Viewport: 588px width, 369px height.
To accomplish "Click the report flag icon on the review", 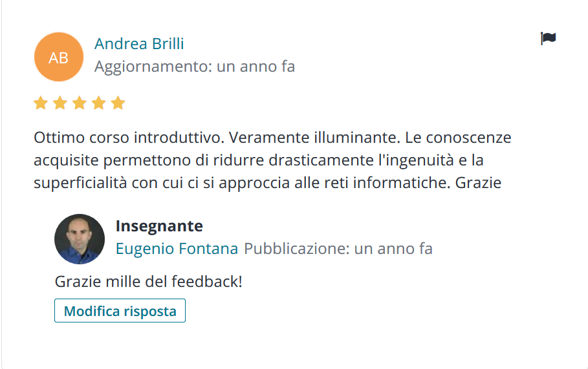I will tap(548, 38).
